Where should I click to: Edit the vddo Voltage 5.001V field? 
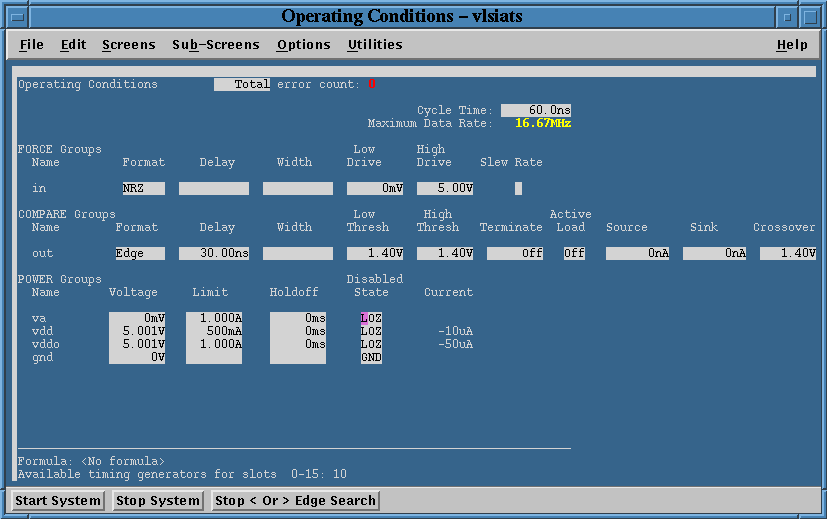(x=137, y=344)
